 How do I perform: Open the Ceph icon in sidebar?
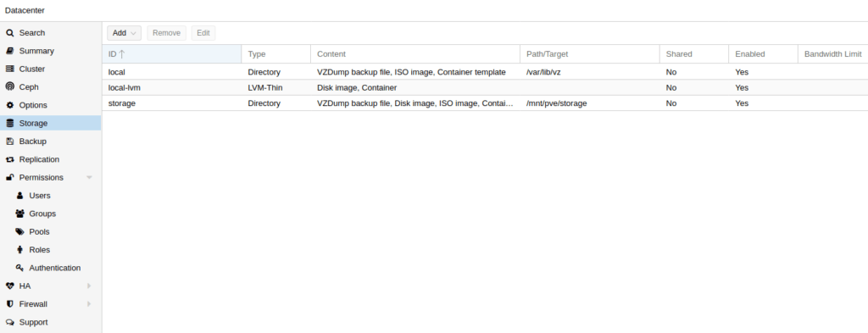point(9,86)
